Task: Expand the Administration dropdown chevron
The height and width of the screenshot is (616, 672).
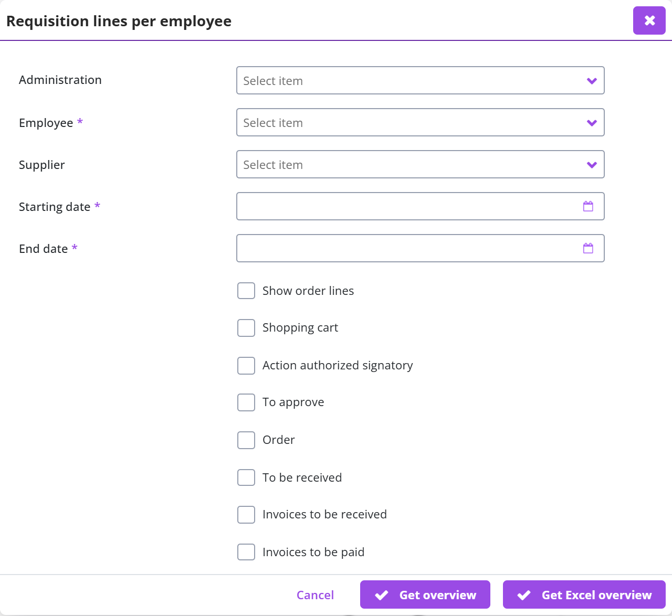Action: [592, 81]
